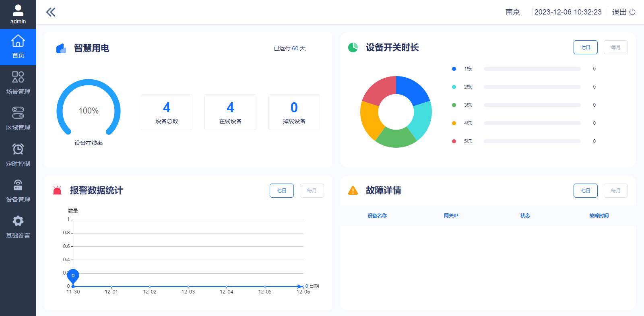This screenshot has width=644, height=316.
Task: Switch 故障详情 table to 每月
Action: tap(616, 191)
